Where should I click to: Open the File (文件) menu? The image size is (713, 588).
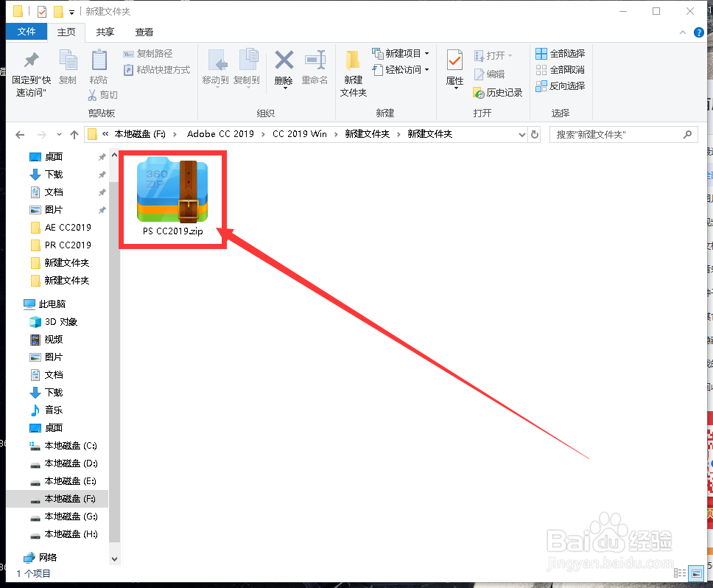(x=27, y=32)
